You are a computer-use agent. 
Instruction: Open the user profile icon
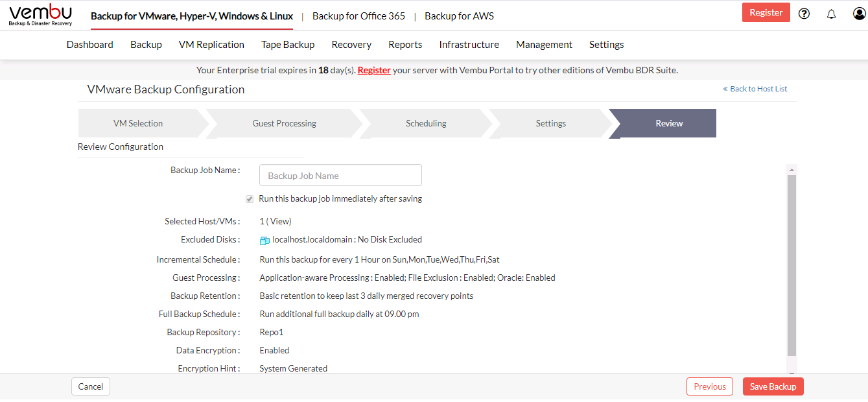click(860, 13)
